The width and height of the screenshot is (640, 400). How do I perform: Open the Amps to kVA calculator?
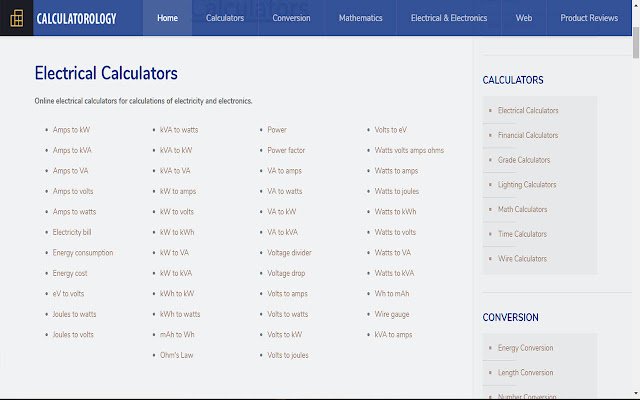pos(72,150)
